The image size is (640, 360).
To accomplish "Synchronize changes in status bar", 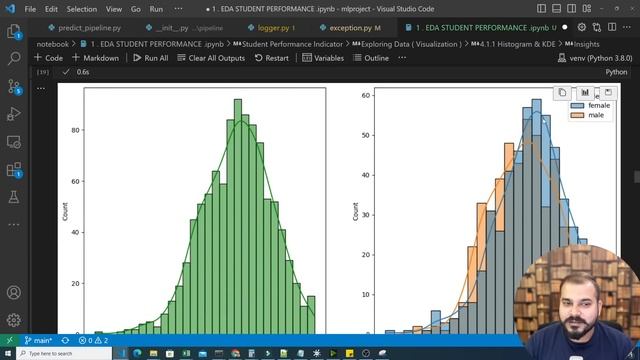I will (65, 340).
